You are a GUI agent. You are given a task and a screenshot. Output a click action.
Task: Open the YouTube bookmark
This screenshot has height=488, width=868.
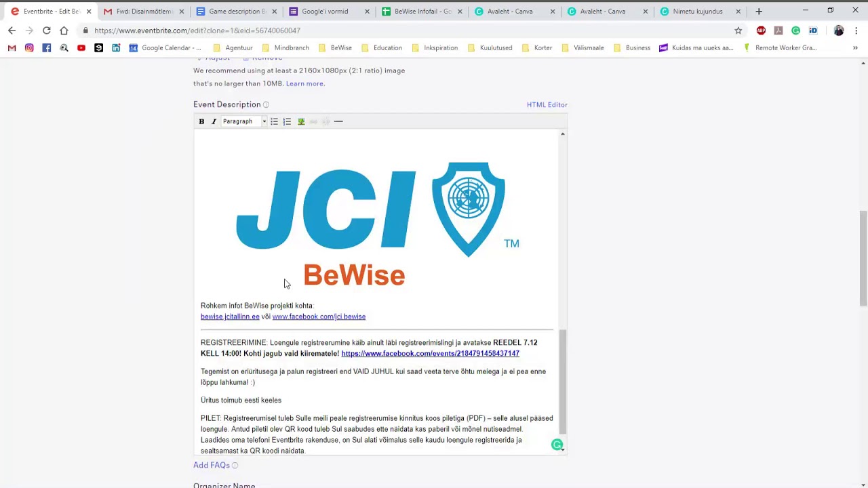tap(81, 48)
